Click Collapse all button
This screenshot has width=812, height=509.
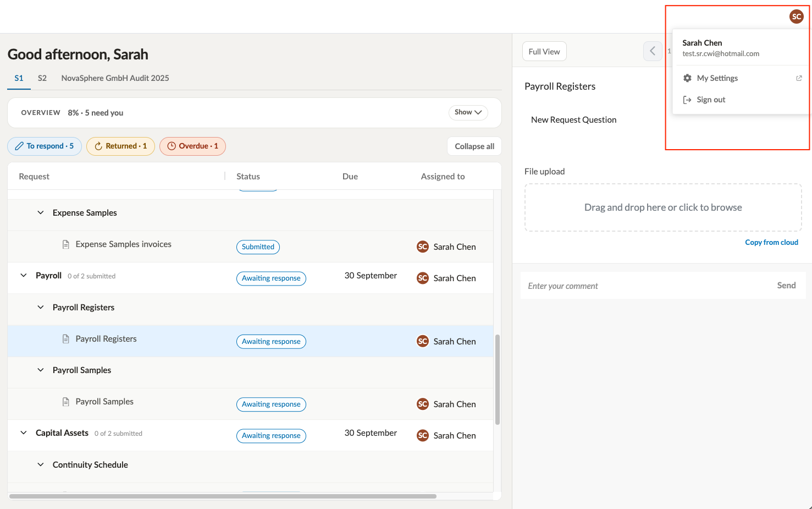click(x=474, y=146)
